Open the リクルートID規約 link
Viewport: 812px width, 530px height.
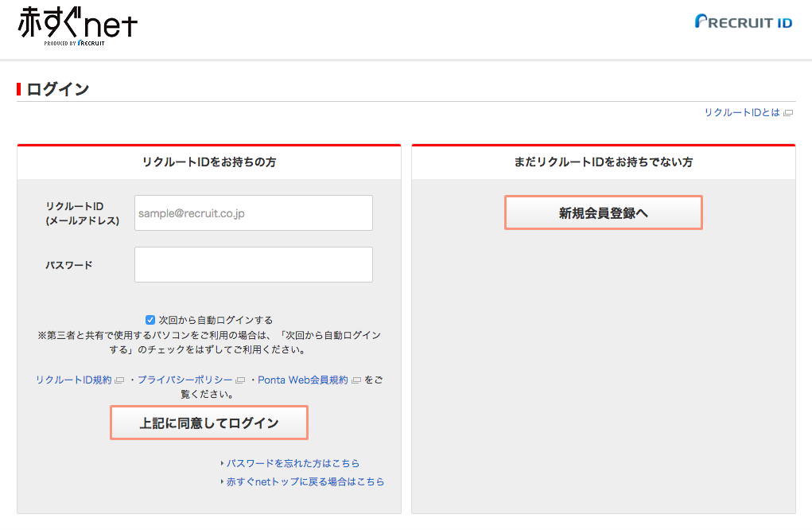(73, 380)
